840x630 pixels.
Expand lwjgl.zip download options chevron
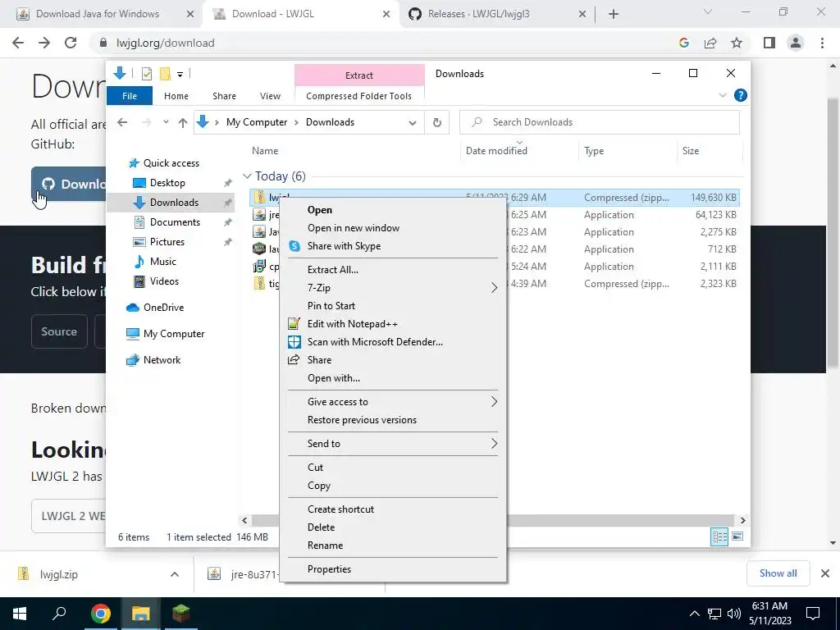175,574
